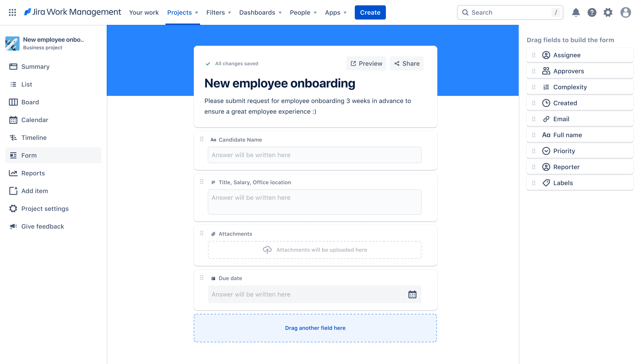
Task: Click the Summary icon in sidebar
Action: [13, 66]
